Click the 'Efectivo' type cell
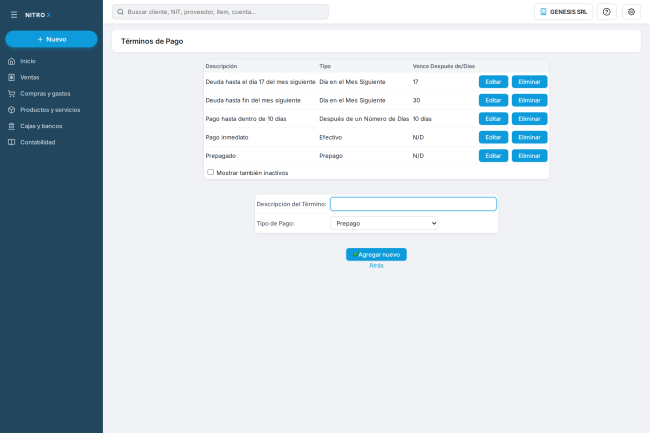This screenshot has height=433, width=650. [x=330, y=138]
